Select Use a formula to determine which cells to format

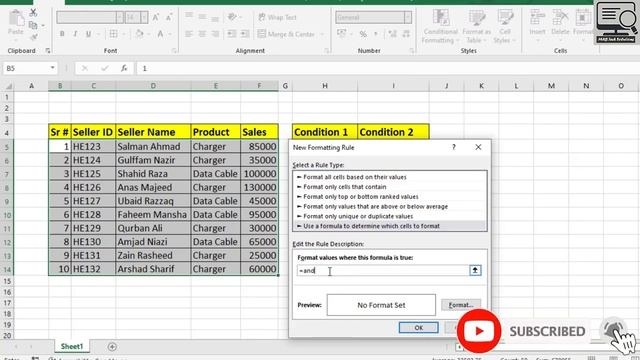pos(390,226)
